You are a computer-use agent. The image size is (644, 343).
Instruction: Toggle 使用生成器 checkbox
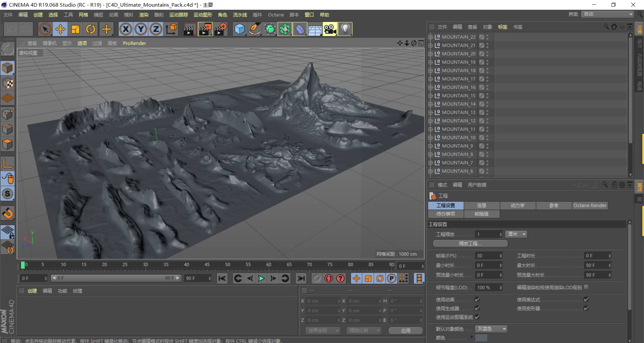point(477,308)
